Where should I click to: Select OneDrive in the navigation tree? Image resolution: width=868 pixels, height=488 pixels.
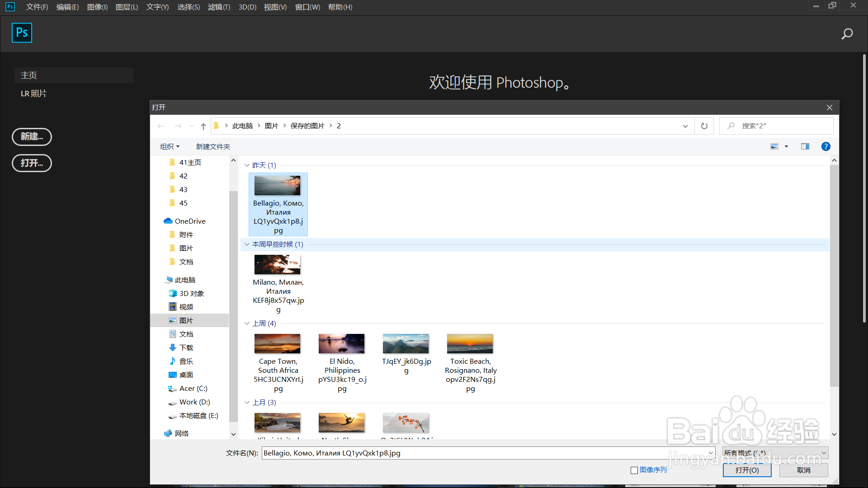(190, 221)
